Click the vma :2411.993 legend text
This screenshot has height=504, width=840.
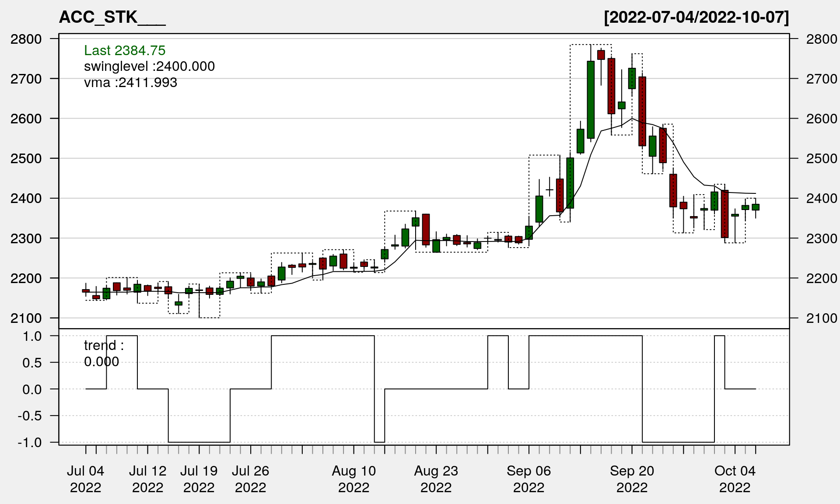[130, 83]
